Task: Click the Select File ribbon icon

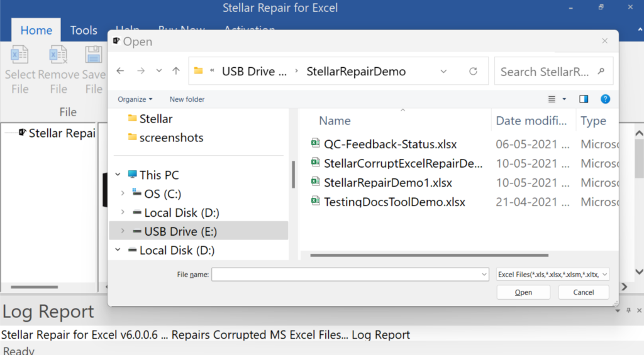Action: [19, 55]
